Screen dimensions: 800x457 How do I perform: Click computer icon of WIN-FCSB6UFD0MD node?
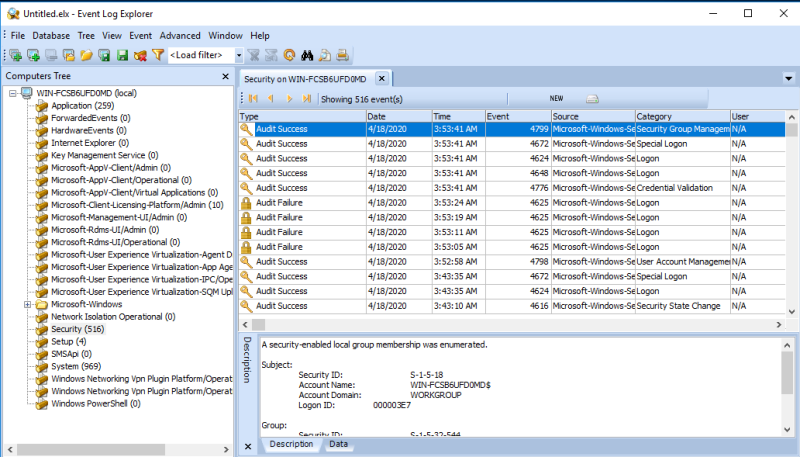[27, 93]
